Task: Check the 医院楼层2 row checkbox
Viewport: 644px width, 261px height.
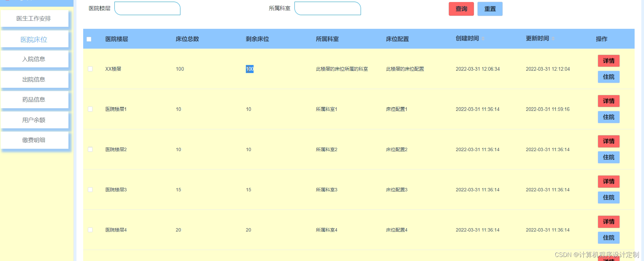Action: tap(90, 149)
